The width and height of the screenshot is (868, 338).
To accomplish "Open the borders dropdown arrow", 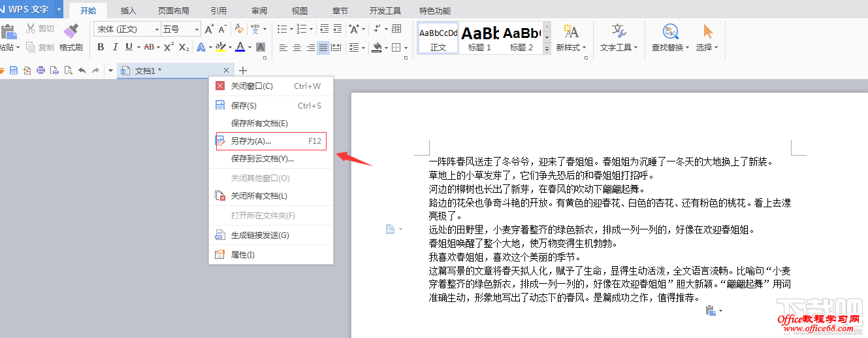I will pyautogui.click(x=407, y=47).
